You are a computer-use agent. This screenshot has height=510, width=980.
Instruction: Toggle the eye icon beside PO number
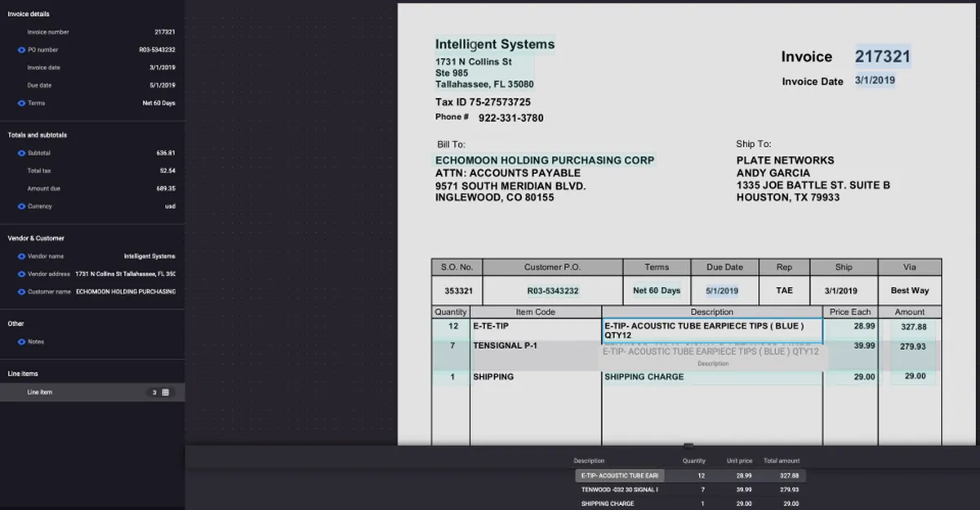click(21, 50)
